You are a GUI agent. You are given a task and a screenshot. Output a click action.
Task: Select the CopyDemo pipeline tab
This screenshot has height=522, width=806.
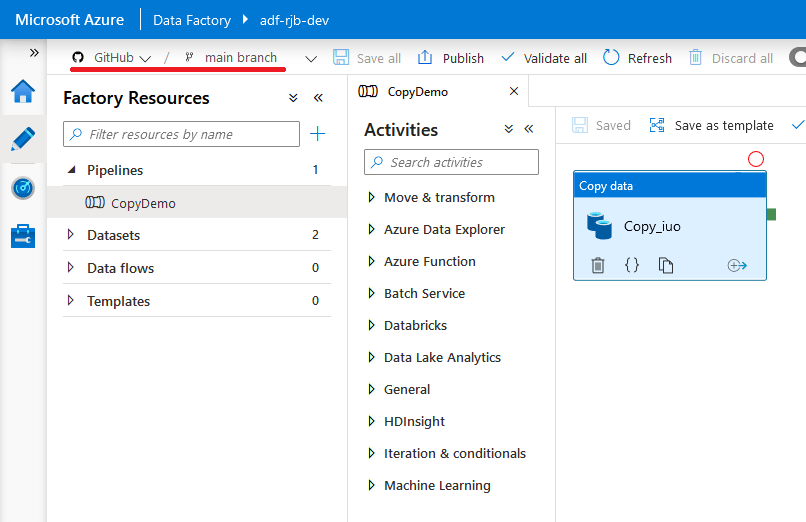(x=418, y=92)
